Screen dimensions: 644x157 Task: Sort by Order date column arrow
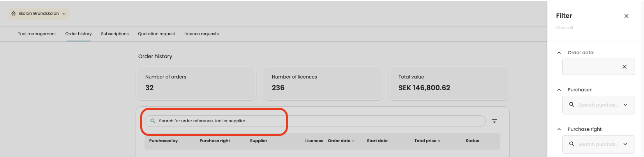coord(353,141)
